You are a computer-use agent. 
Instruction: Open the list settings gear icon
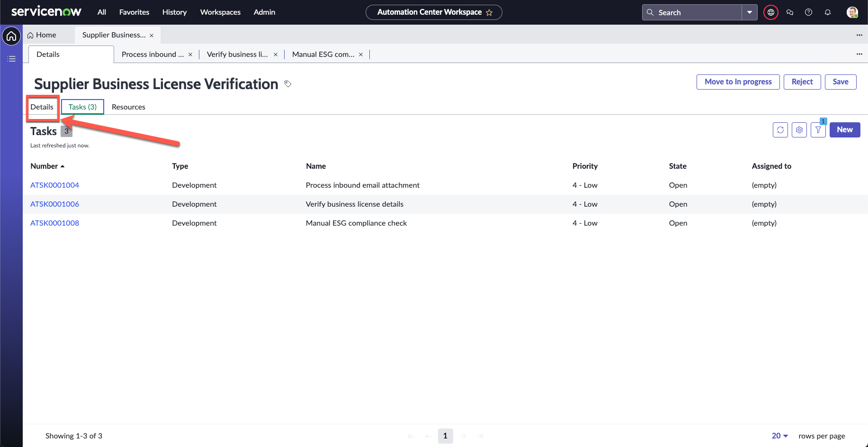point(799,130)
